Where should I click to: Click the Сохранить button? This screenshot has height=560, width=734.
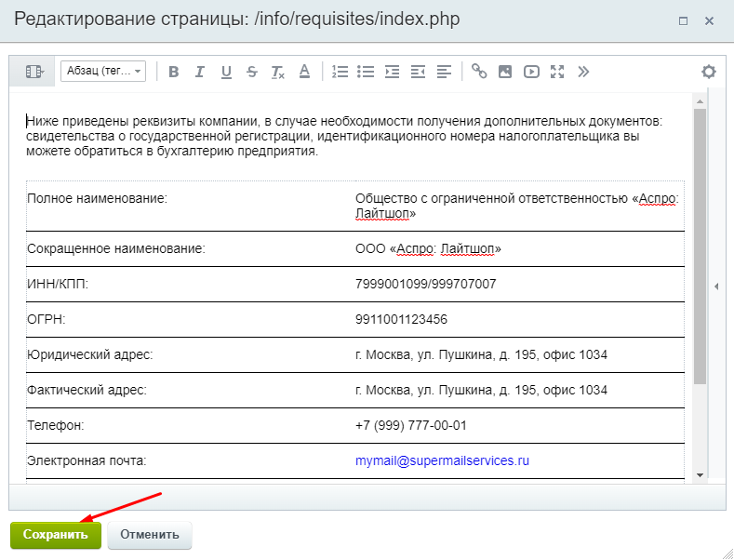[56, 535]
